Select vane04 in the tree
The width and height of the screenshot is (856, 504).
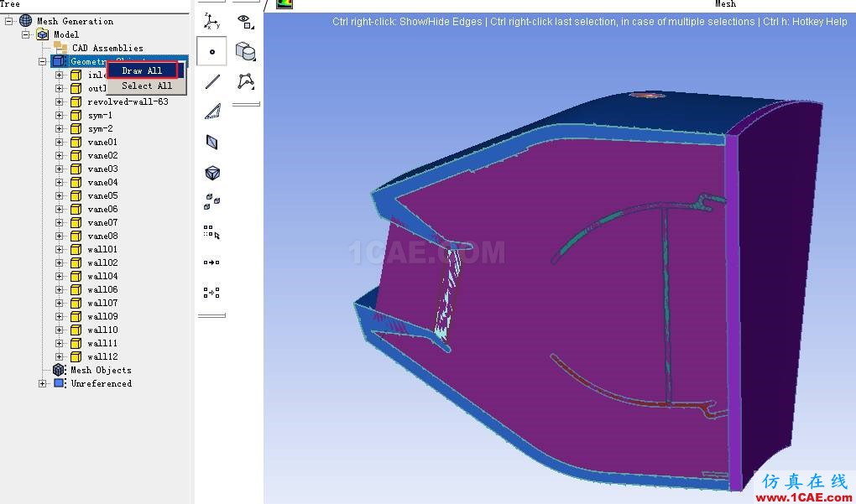pos(102,182)
